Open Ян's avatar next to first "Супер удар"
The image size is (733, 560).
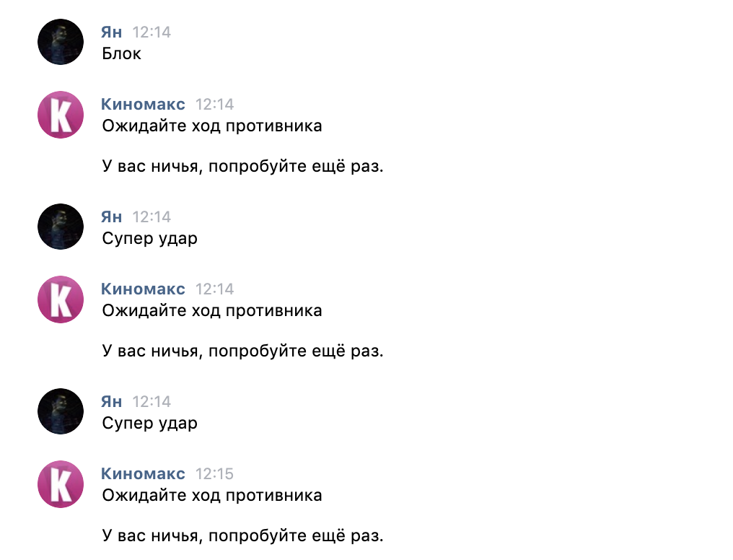[61, 227]
